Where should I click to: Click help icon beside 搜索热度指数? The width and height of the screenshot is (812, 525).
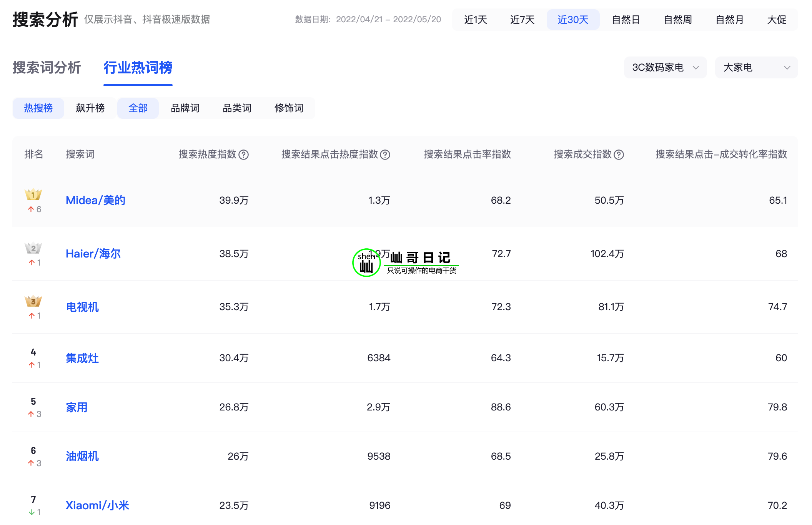(x=243, y=155)
